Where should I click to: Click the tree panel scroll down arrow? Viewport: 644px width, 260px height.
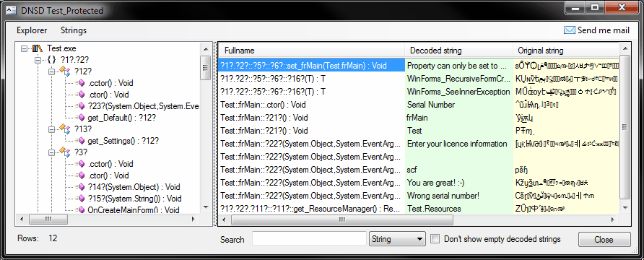[x=205, y=208]
